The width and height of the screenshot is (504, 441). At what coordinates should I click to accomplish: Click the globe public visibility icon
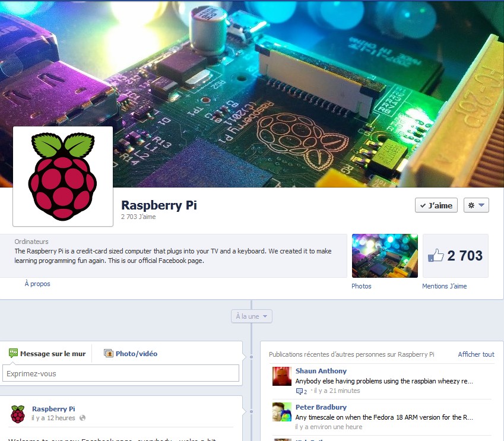[83, 418]
